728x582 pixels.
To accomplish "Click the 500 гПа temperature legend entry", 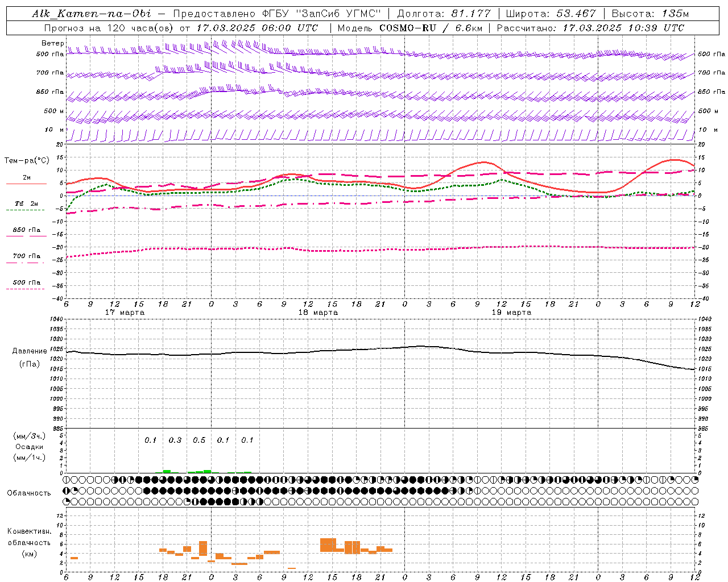I will pyautogui.click(x=26, y=282).
